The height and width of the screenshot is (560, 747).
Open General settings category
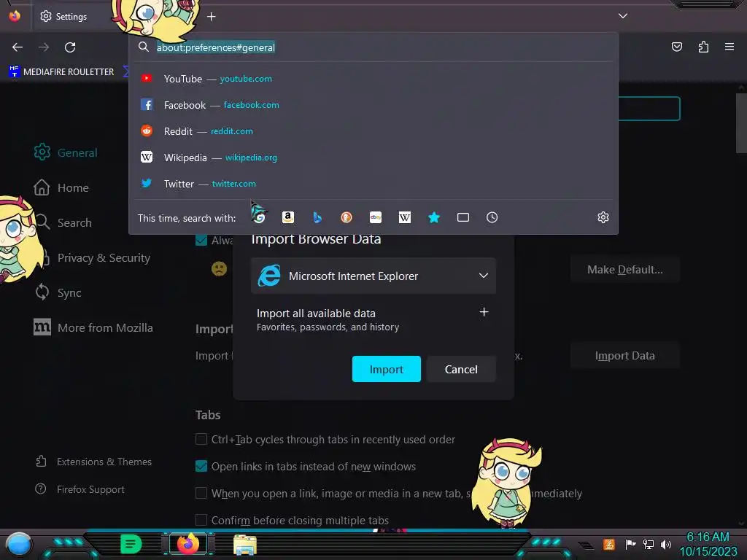(66, 152)
